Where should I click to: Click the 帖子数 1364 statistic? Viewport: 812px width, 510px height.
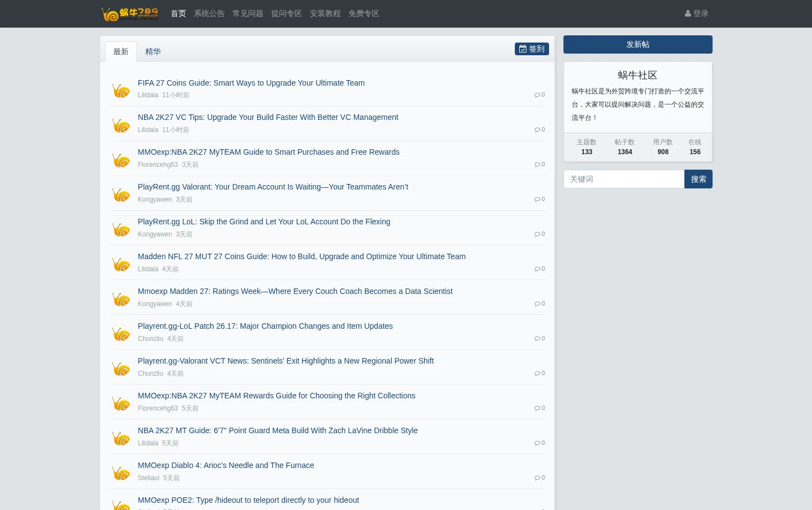tap(625, 147)
